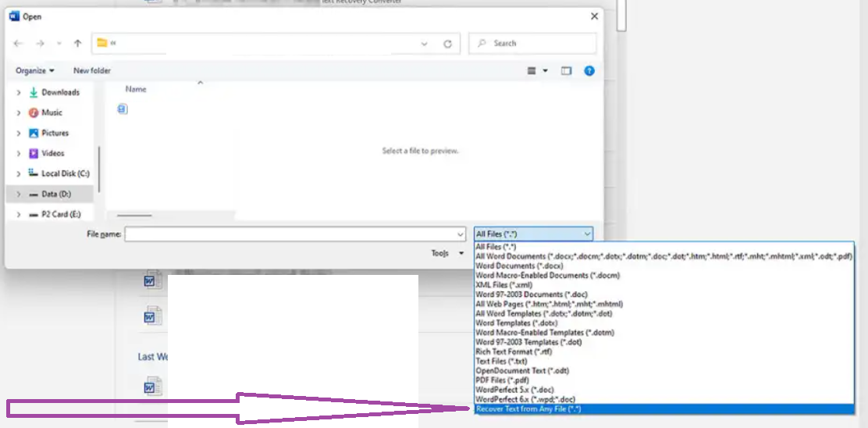Choose Word Macro-Enabled Templates (*.dotm)

pyautogui.click(x=663, y=332)
